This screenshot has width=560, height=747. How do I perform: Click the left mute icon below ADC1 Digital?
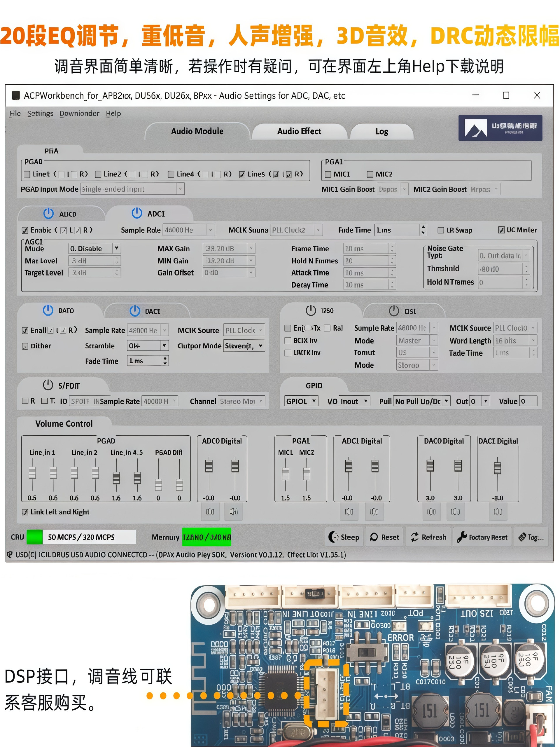click(349, 512)
